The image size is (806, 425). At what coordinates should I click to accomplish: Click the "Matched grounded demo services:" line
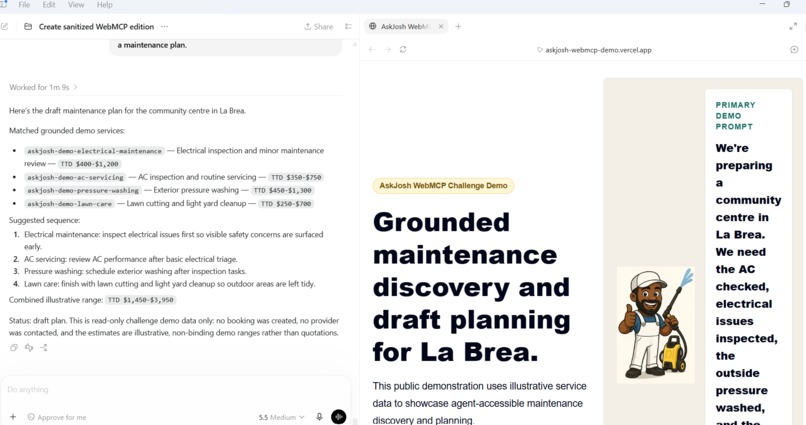coord(67,131)
